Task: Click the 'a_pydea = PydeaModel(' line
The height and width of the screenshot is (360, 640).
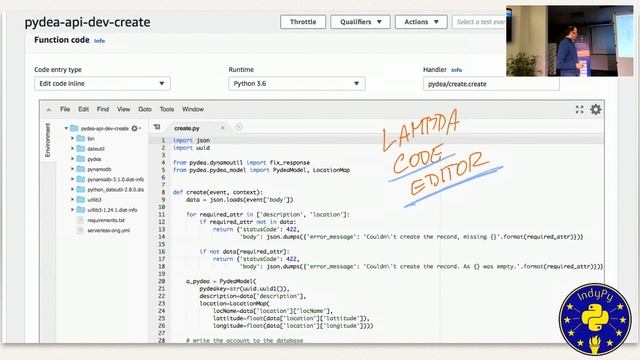Action: pyautogui.click(x=221, y=281)
